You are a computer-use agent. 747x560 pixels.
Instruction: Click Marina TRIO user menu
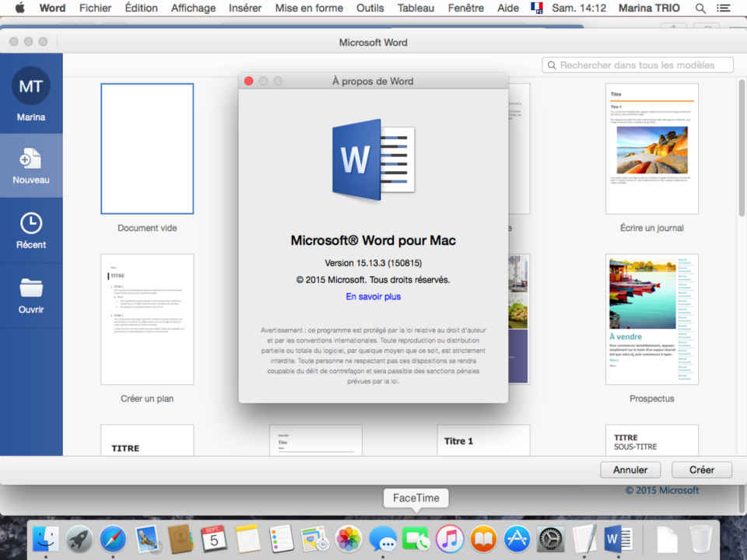pyautogui.click(x=649, y=8)
